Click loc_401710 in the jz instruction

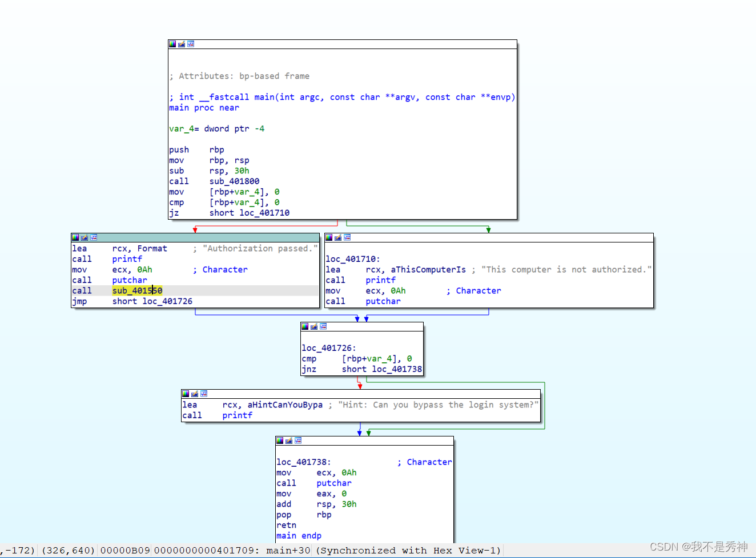click(x=264, y=213)
